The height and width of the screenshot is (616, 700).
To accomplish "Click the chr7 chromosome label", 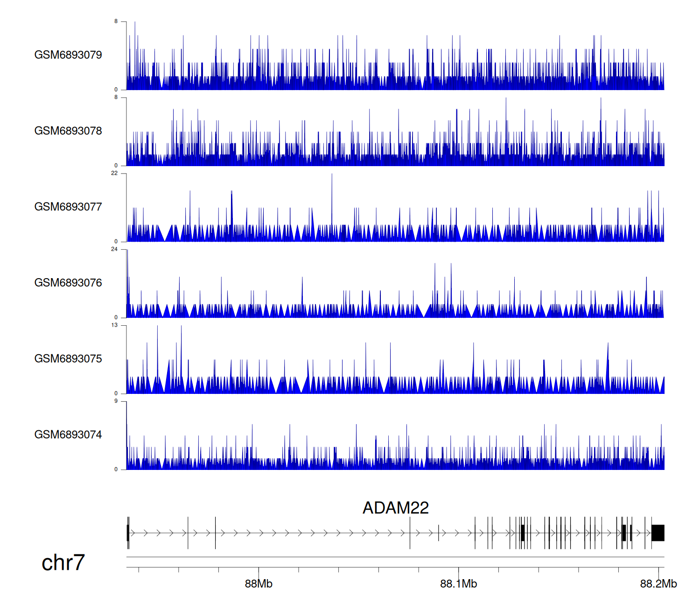I will tap(63, 562).
